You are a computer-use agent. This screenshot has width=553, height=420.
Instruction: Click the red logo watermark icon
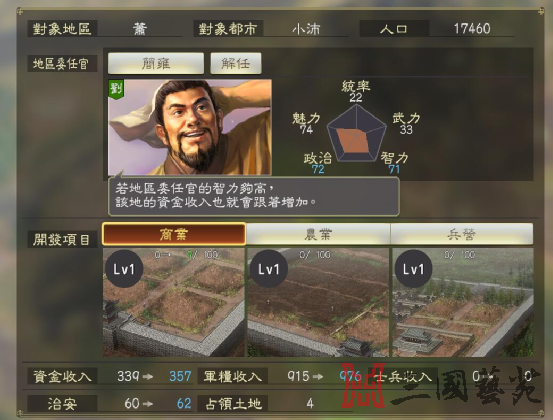(363, 385)
